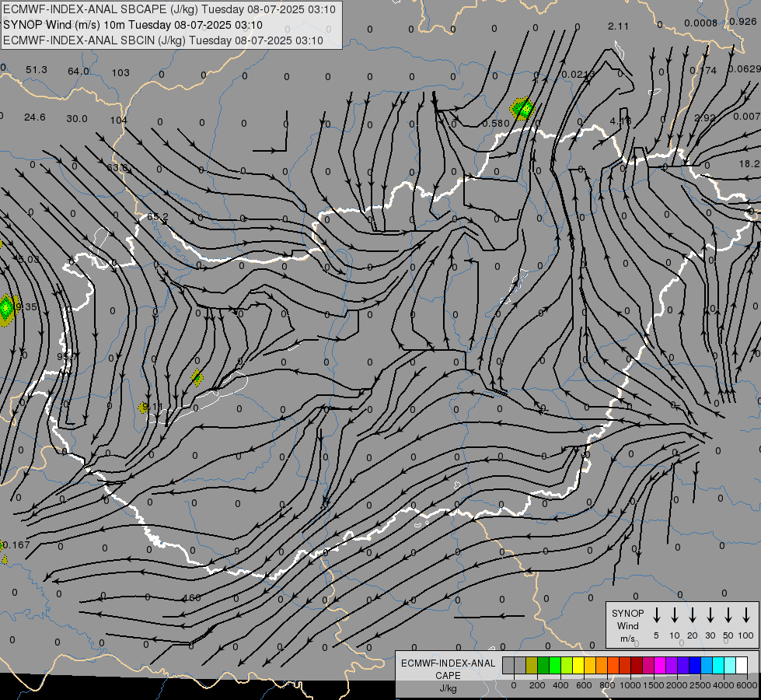Click the 'J/kg' unit in color legend
Screen dimensions: 761x700
(448, 688)
